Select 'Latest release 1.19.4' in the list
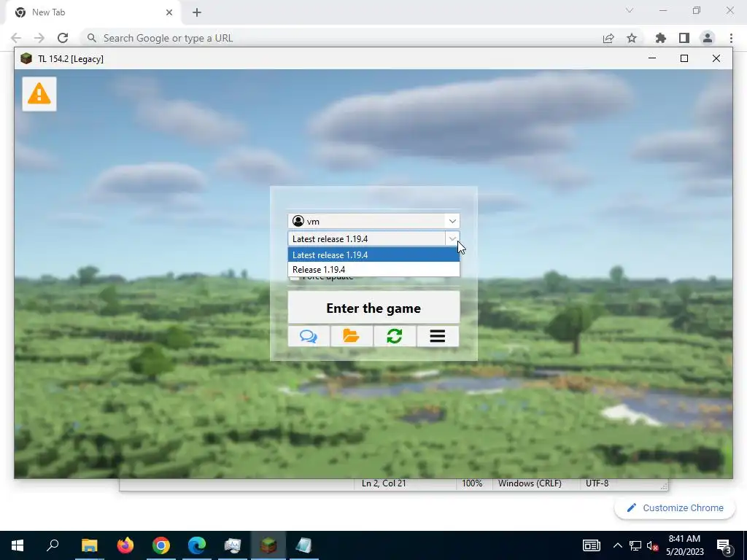Screen dimensions: 747x560 coord(373,254)
